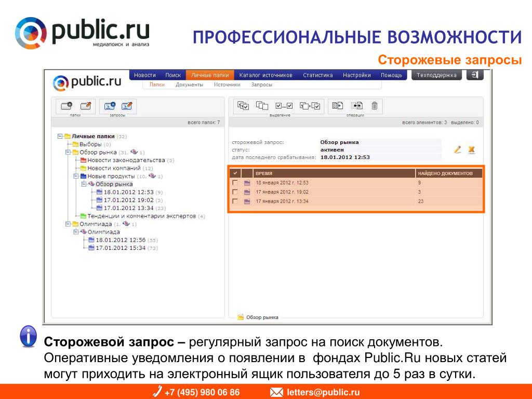Click the public.ru logo inside the application
The width and height of the screenshot is (532, 399).
(x=87, y=83)
